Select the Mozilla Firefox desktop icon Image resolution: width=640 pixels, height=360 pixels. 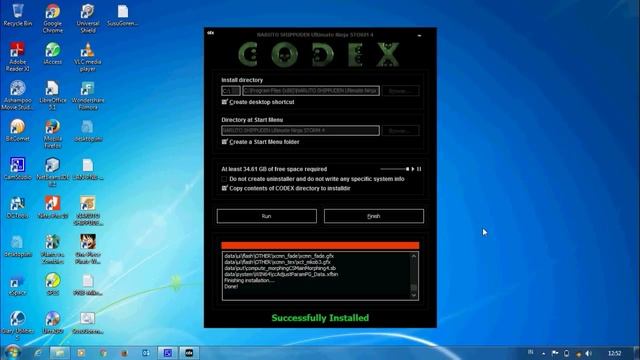(53, 133)
